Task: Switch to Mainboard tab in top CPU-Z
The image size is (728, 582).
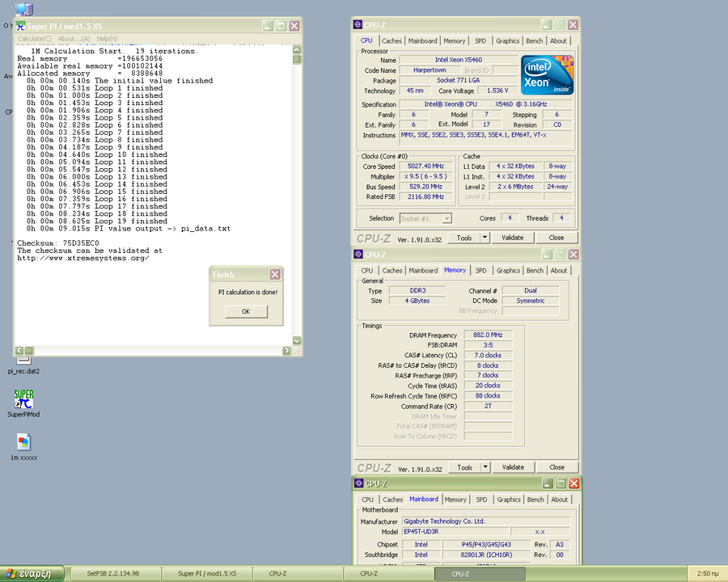Action: tap(422, 41)
